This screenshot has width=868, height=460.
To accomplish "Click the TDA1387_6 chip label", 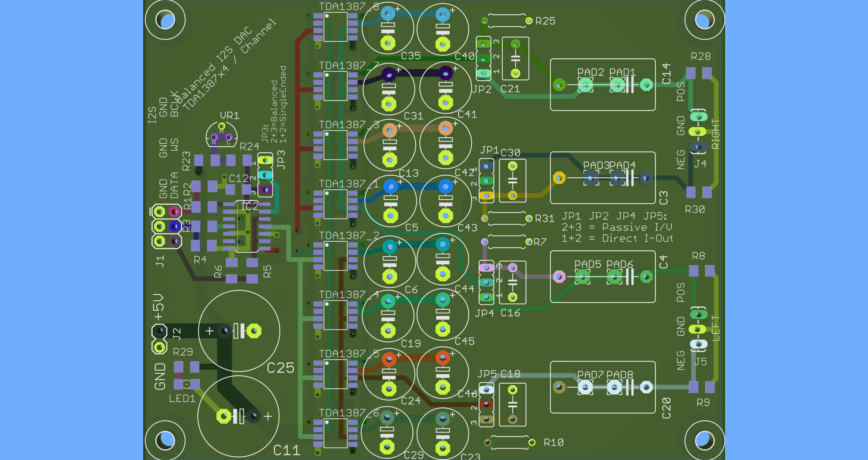I will [349, 413].
